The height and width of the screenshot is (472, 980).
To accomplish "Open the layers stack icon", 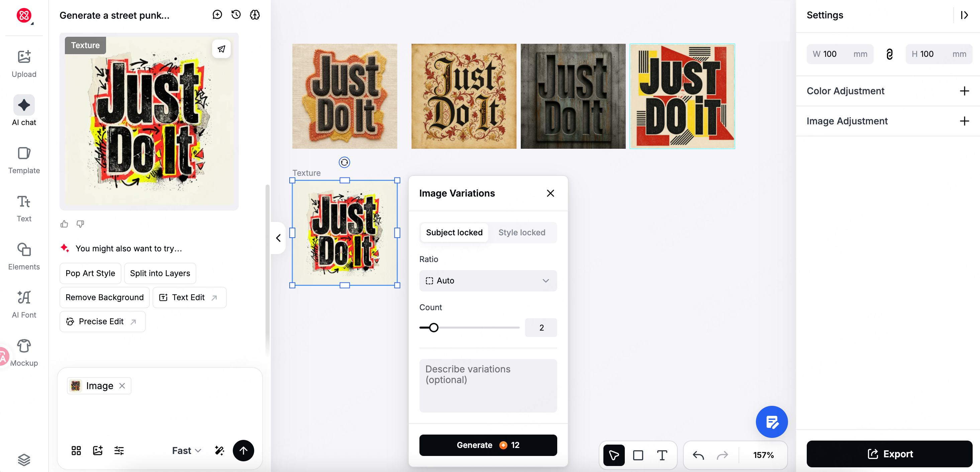I will pyautogui.click(x=24, y=460).
